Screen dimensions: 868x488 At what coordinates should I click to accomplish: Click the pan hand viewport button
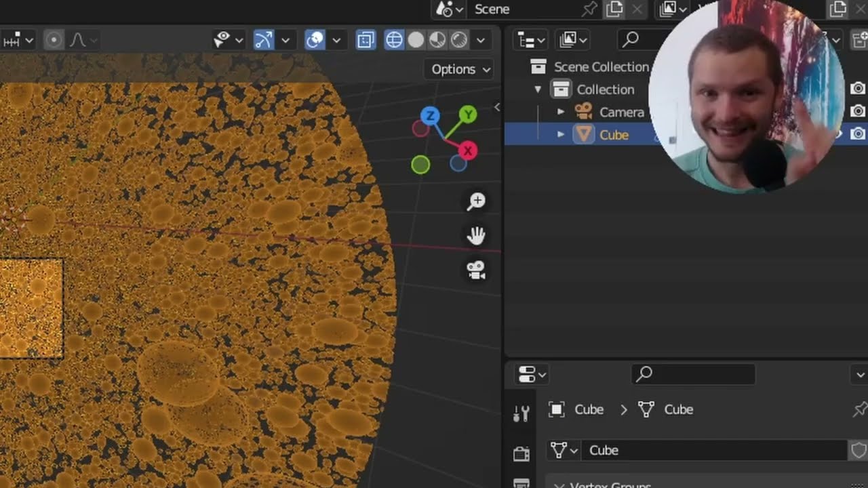coord(476,235)
